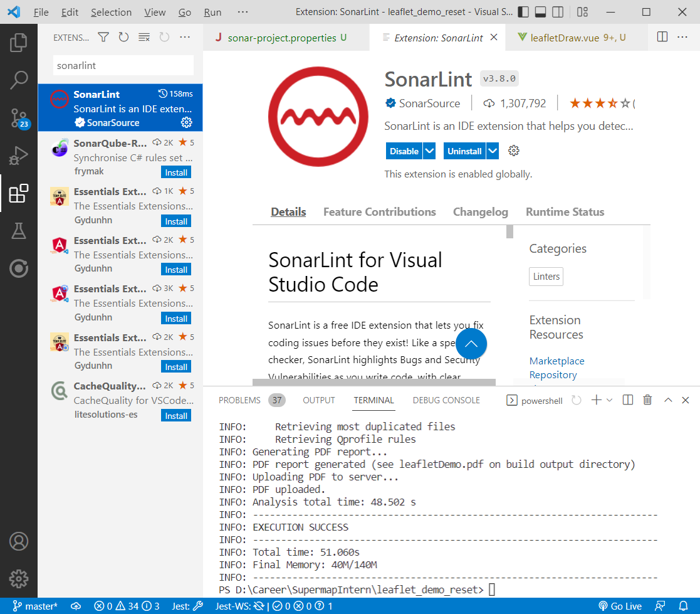The width and height of the screenshot is (700, 614).
Task: Click Go Live in the status bar
Action: pyautogui.click(x=620, y=606)
